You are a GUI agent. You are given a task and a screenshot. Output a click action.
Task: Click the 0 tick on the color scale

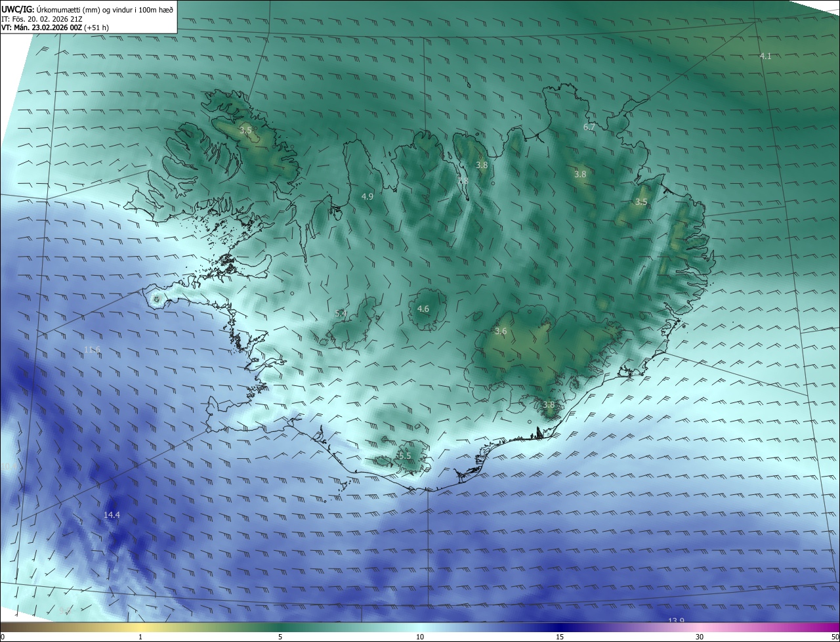(3, 637)
